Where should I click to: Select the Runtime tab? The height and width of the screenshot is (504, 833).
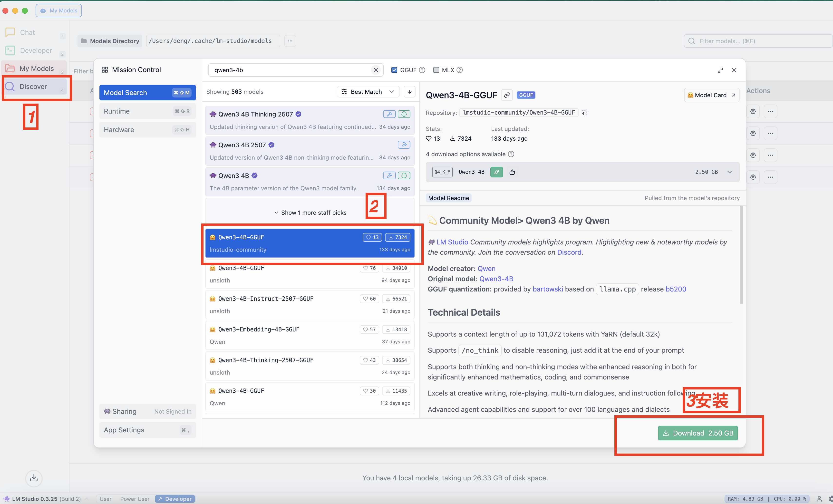[147, 111]
